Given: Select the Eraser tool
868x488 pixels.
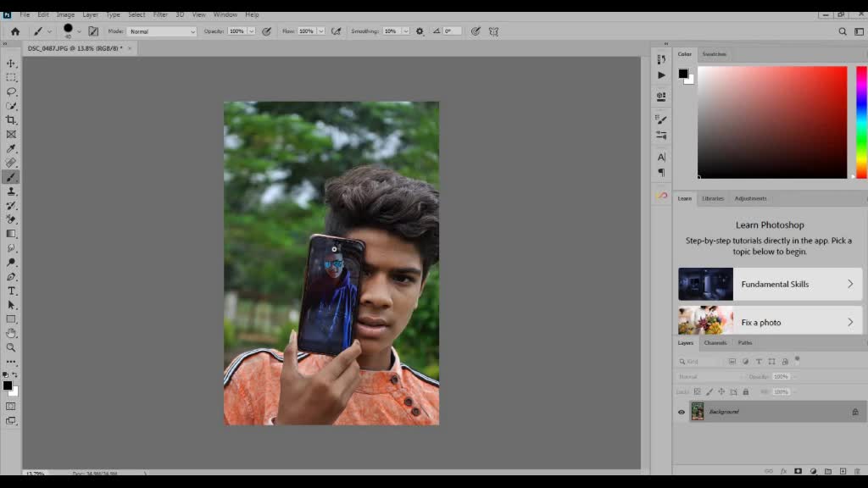Looking at the screenshot, I should point(11,219).
